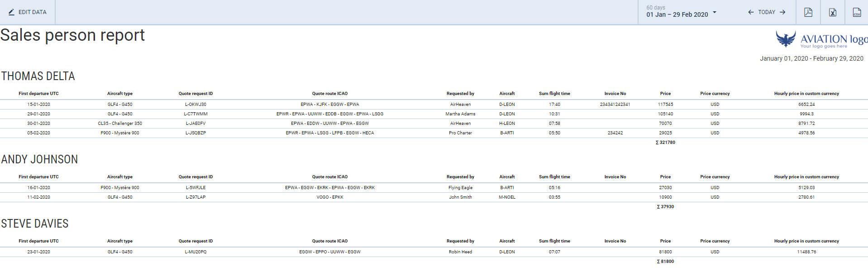The width and height of the screenshot is (868, 276).
Task: Select the total sum 321780
Action: (665, 143)
